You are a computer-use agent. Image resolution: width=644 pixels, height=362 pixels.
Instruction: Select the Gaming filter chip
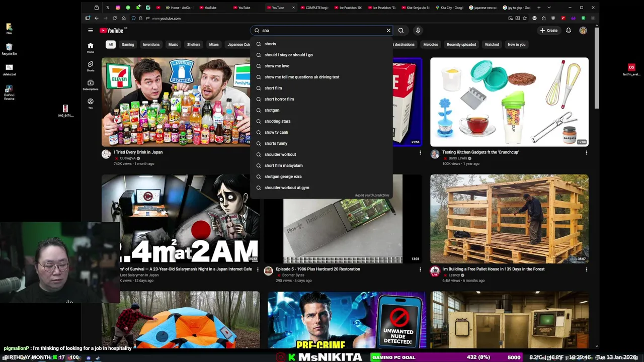point(128,44)
